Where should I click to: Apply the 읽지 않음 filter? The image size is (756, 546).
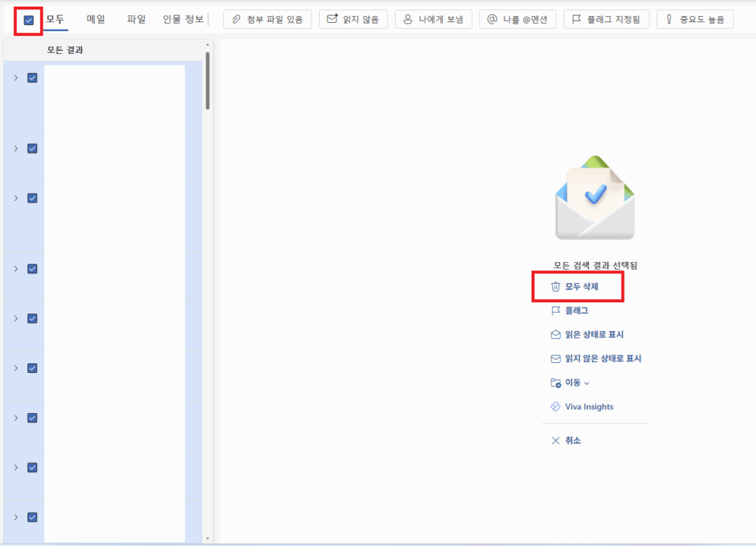click(x=353, y=18)
